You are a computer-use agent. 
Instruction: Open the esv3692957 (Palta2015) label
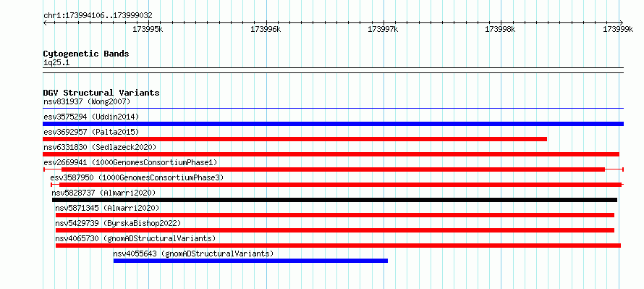tap(91, 132)
